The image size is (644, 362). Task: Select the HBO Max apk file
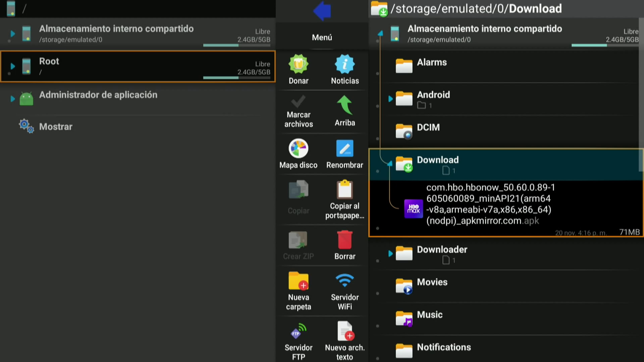(488, 204)
